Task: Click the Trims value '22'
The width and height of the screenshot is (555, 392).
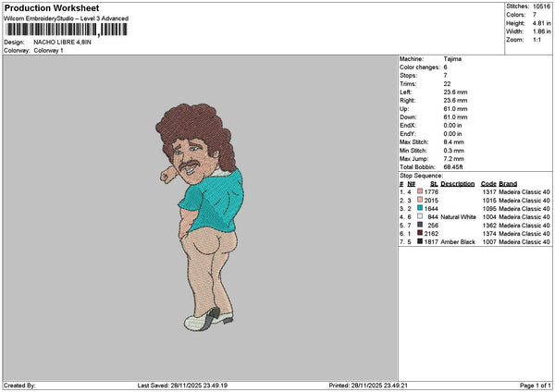Action: (447, 84)
